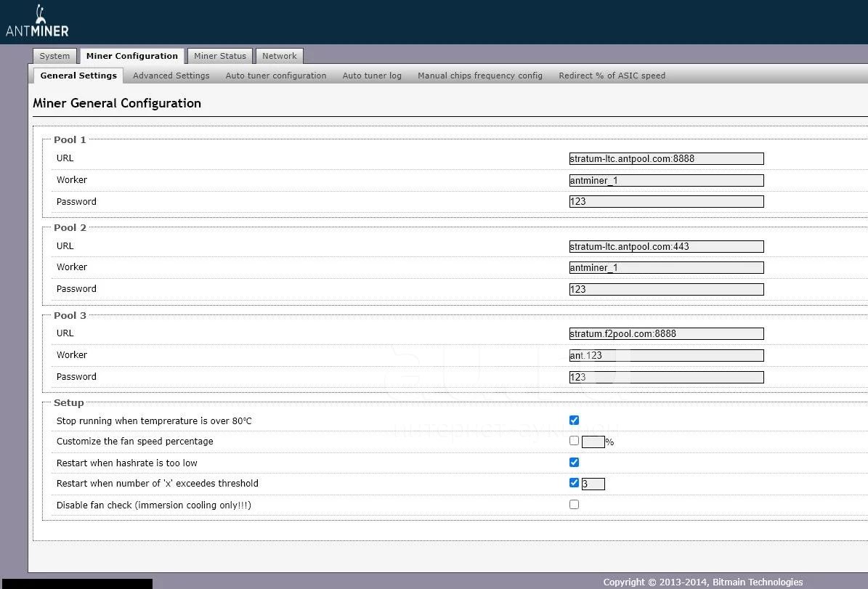Click the Pool 1 Password field

click(667, 201)
